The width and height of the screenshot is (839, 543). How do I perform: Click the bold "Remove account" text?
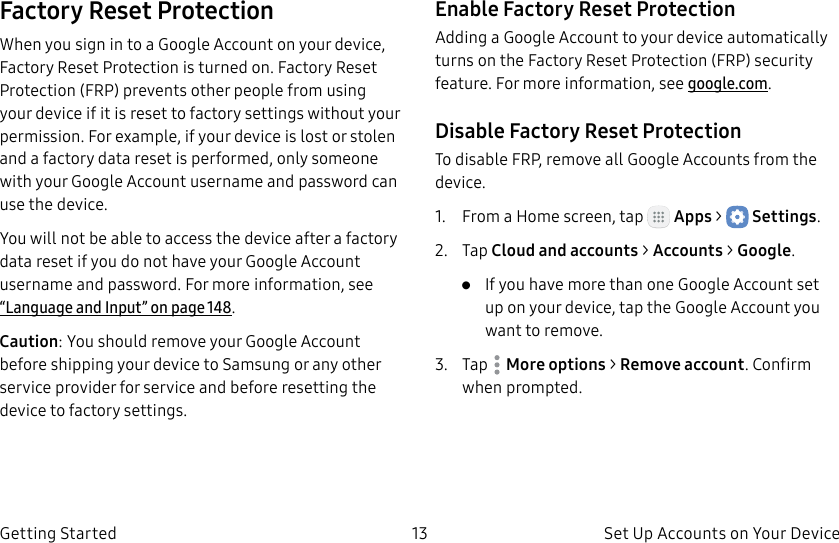(681, 365)
